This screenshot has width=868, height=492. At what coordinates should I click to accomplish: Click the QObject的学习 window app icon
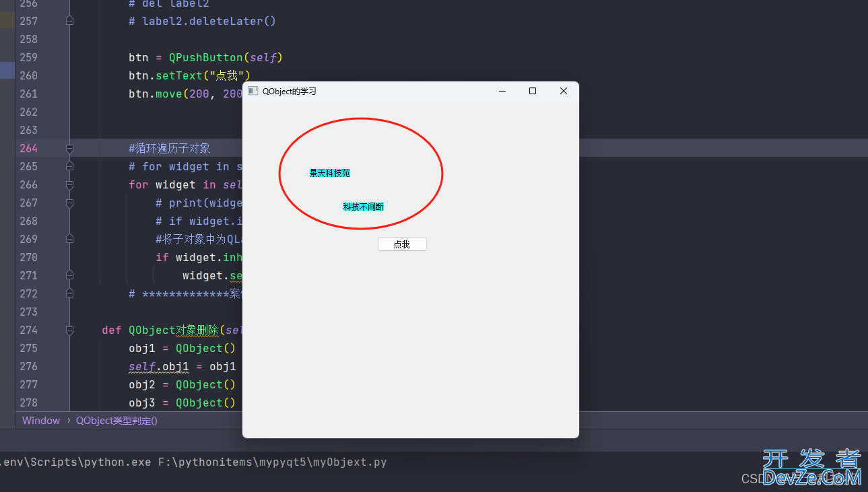tap(253, 91)
